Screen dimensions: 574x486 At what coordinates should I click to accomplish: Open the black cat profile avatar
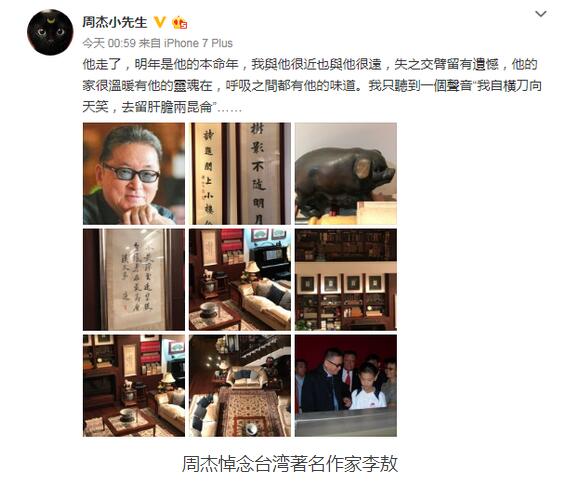tap(50, 32)
